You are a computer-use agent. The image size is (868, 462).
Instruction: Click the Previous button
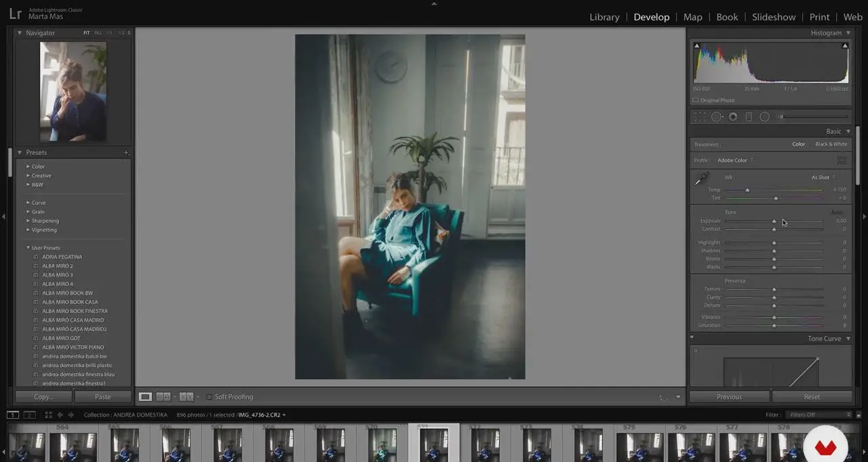(x=729, y=397)
